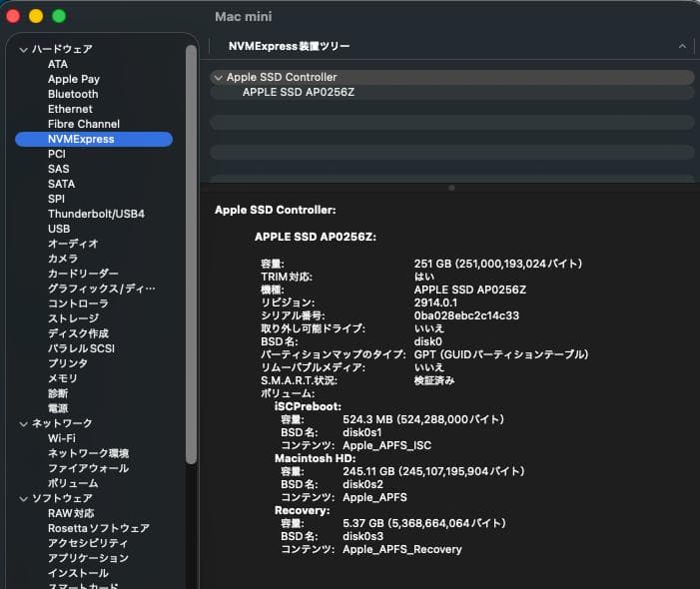
Task: Zoom the Mac mini window with green button
Action: [x=59, y=17]
